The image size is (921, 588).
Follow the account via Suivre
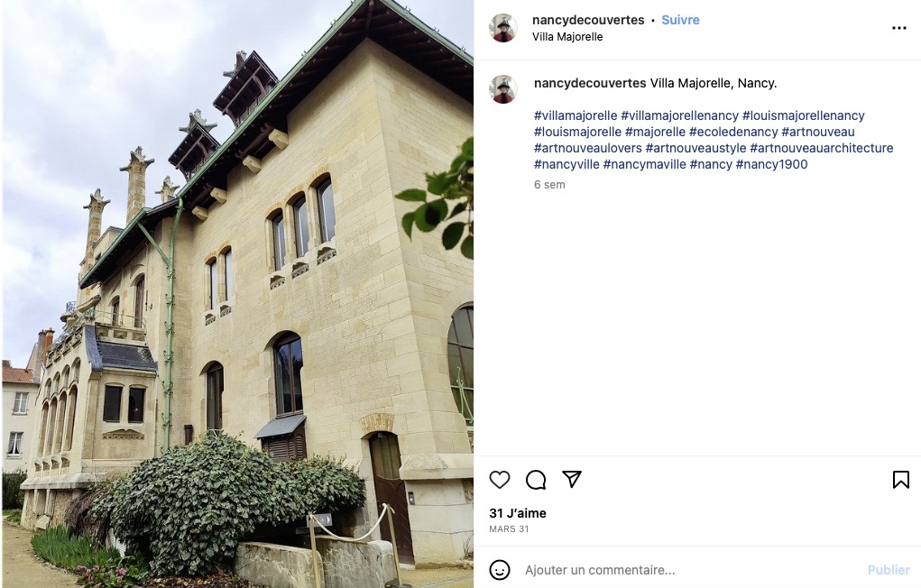[680, 20]
